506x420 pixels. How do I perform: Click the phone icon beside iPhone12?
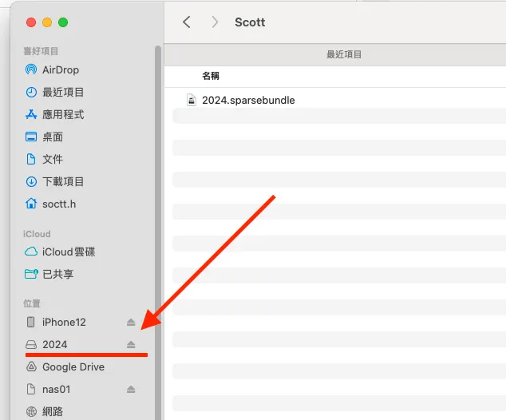click(30, 322)
